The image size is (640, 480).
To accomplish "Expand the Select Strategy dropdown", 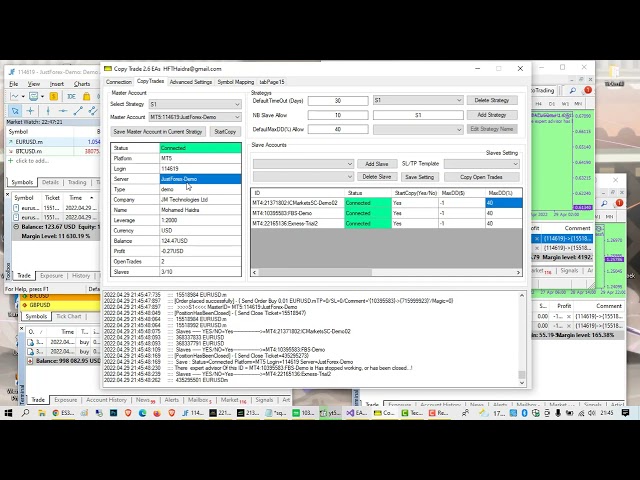I will click(237, 104).
